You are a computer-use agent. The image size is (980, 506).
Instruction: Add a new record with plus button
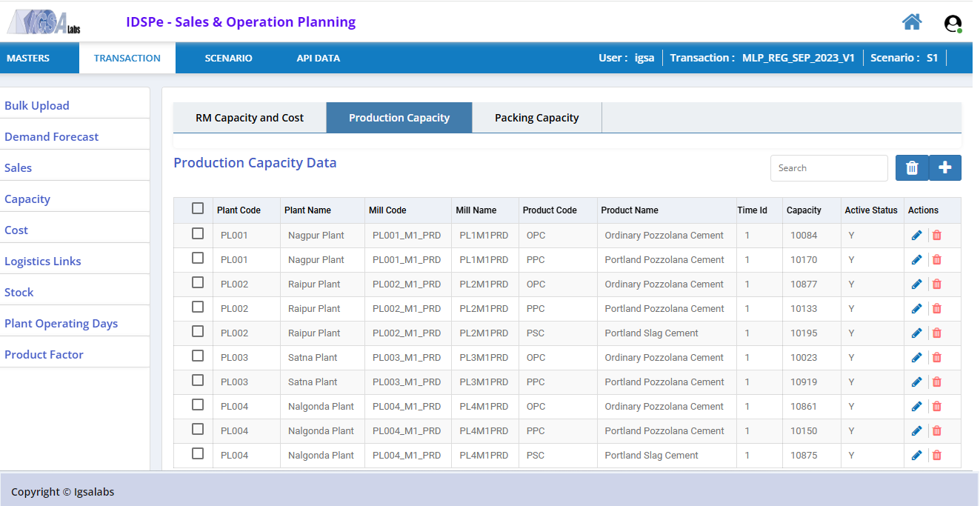coord(945,168)
